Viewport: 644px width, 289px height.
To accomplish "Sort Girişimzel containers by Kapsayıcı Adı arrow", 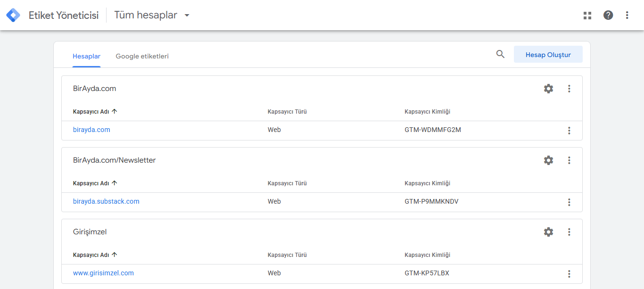I will click(x=115, y=255).
